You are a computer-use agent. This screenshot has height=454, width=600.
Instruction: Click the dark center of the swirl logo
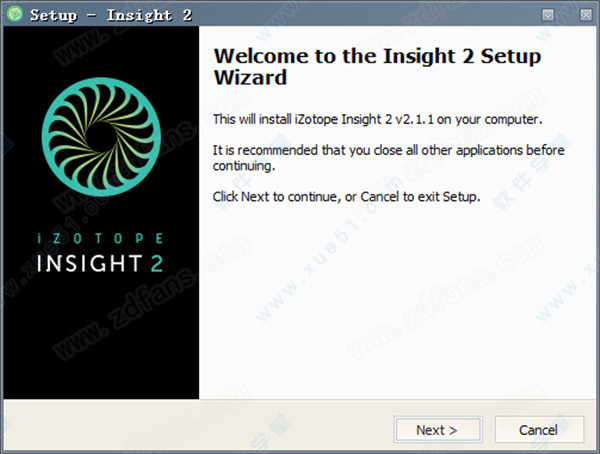point(99,137)
